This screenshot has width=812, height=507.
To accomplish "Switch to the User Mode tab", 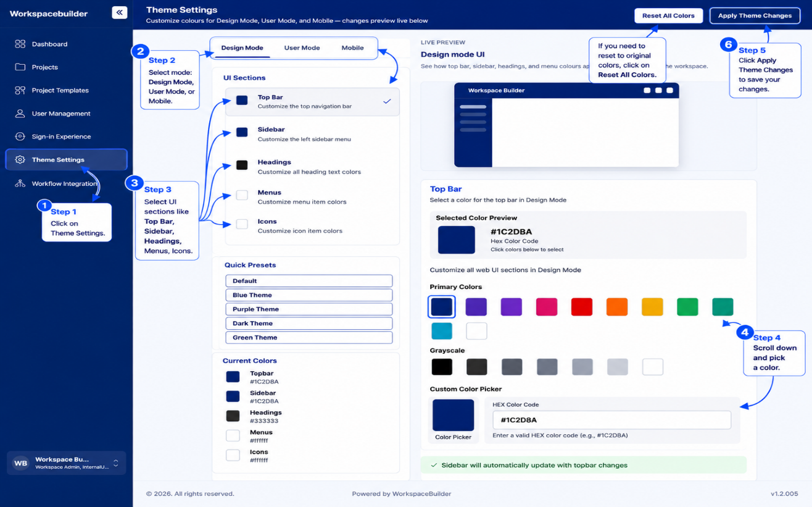I will [302, 48].
